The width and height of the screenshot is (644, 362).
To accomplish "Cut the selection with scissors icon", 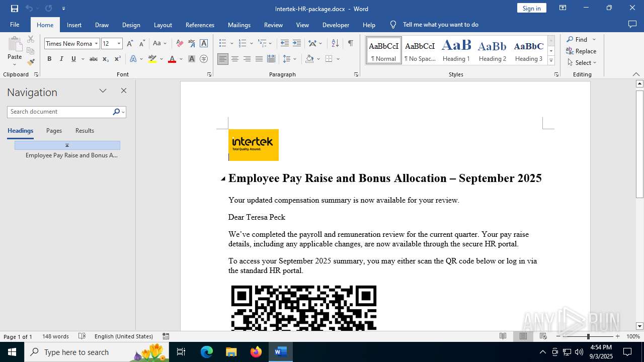I will click(x=31, y=39).
